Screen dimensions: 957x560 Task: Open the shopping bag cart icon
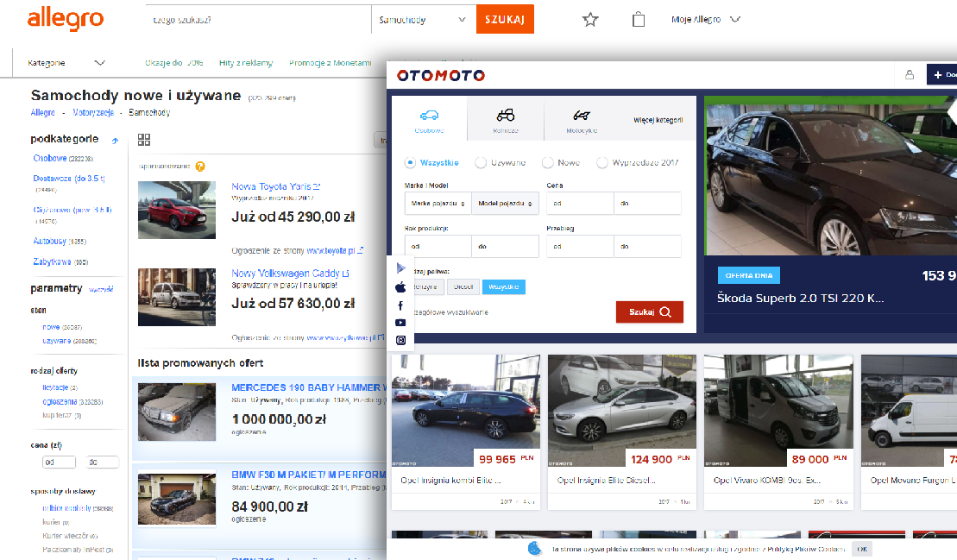pos(639,20)
